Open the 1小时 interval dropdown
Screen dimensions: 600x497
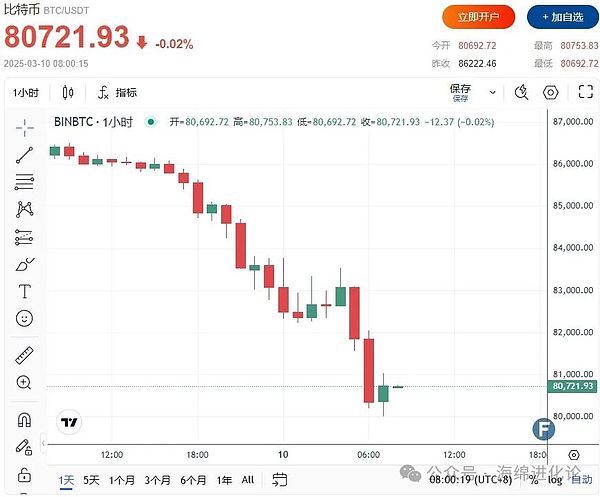tap(26, 93)
